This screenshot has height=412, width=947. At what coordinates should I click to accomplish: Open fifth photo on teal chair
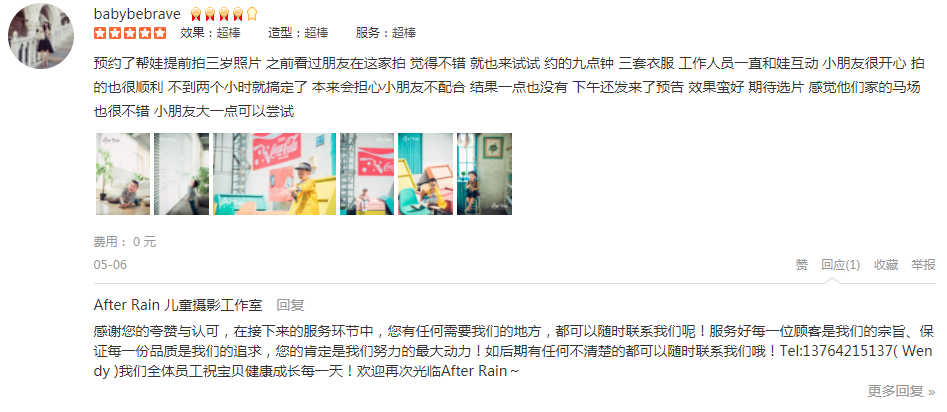point(425,174)
